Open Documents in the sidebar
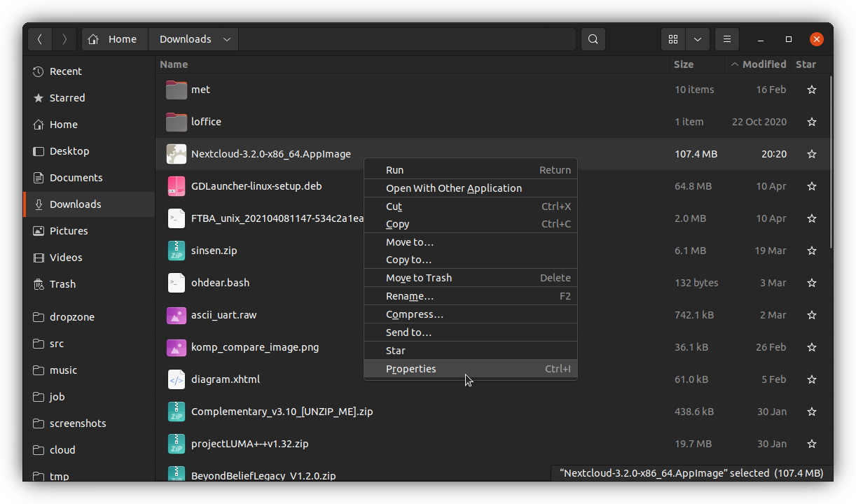Viewport: 856px width, 504px height. 89,178
